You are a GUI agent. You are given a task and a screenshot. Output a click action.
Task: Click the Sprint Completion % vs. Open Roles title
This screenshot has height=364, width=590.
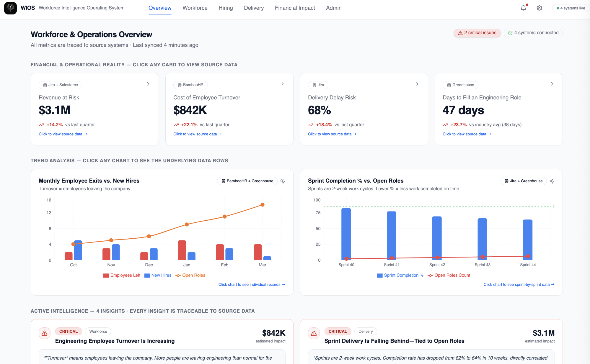[356, 181]
